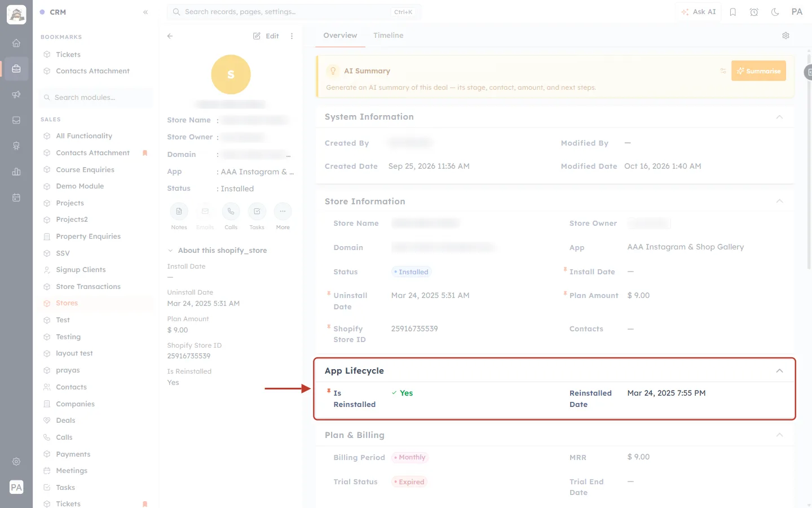The image size is (812, 508).
Task: Click the Ask AI button
Action: pos(698,12)
